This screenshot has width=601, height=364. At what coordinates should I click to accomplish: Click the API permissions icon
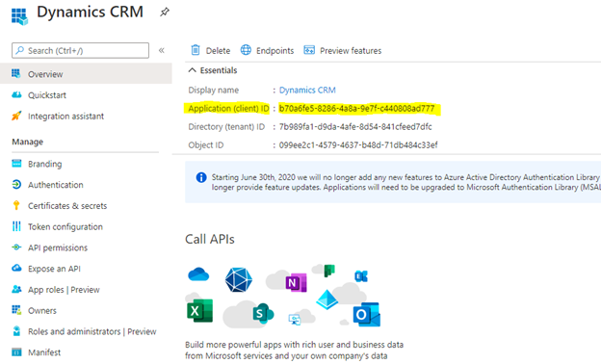click(16, 247)
